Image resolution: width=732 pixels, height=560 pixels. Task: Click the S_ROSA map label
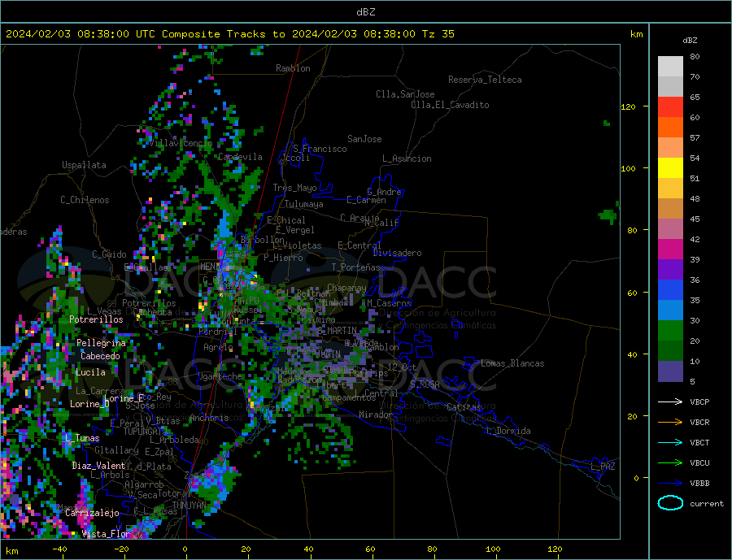click(425, 384)
